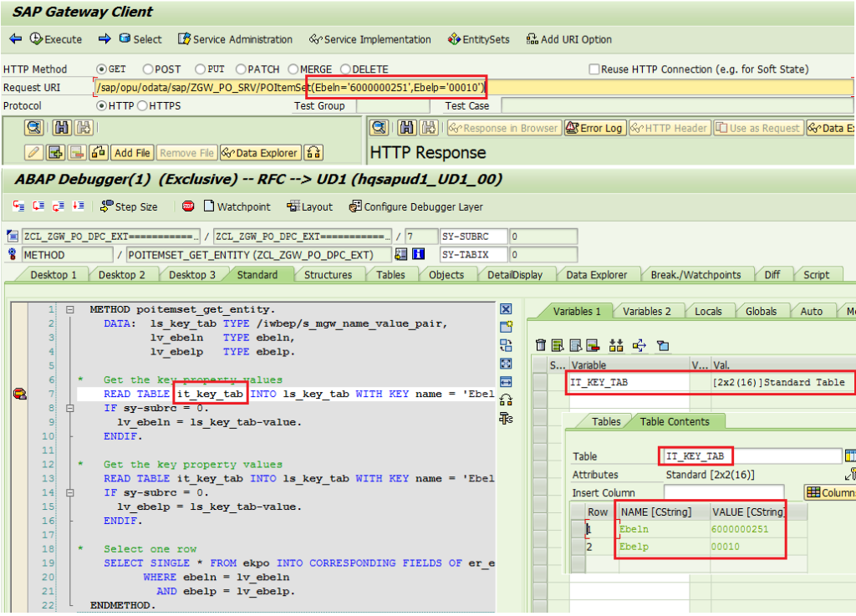Click the magnifier details icon in response pane
The image size is (856, 616).
pyautogui.click(x=379, y=128)
